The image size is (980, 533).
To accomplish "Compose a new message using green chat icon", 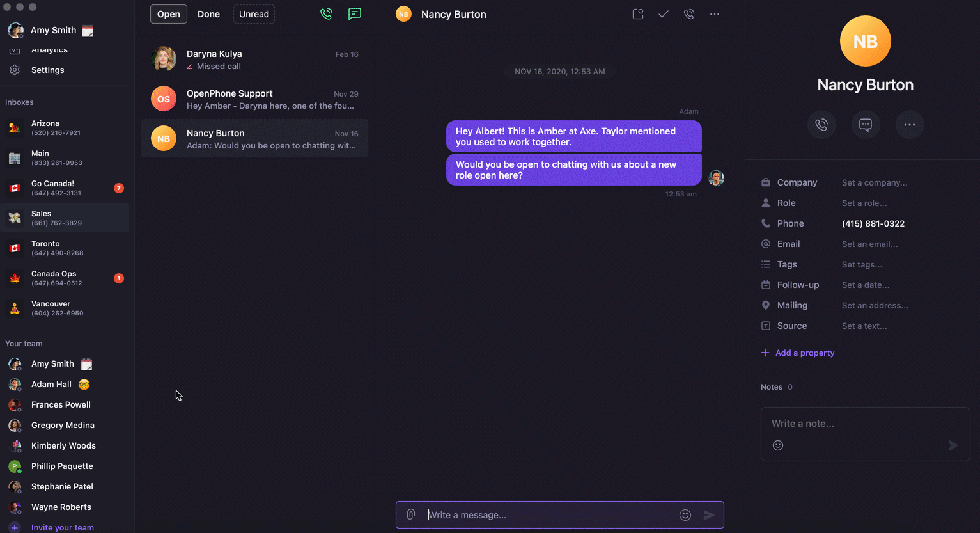I will click(x=355, y=13).
